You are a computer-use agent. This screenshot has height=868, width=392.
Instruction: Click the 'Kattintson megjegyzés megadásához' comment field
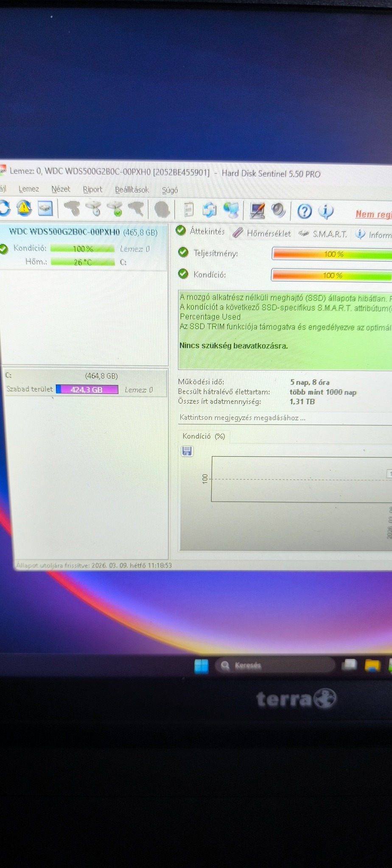(x=285, y=418)
